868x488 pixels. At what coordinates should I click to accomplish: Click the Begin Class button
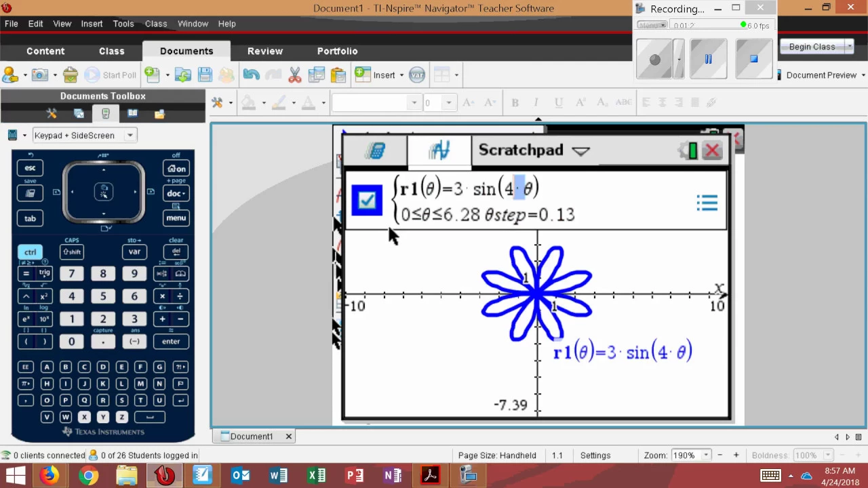point(812,47)
